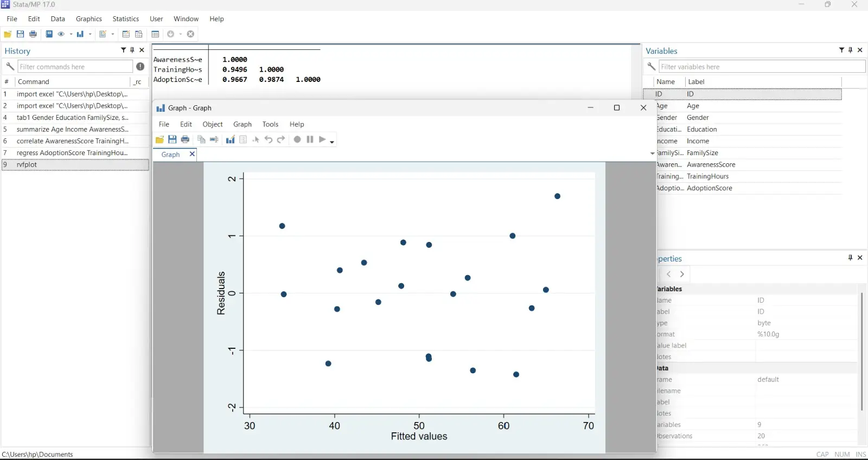This screenshot has width=868, height=460.
Task: Expand the graph window dropdown arrow in main toolbar
Action: click(x=90, y=34)
